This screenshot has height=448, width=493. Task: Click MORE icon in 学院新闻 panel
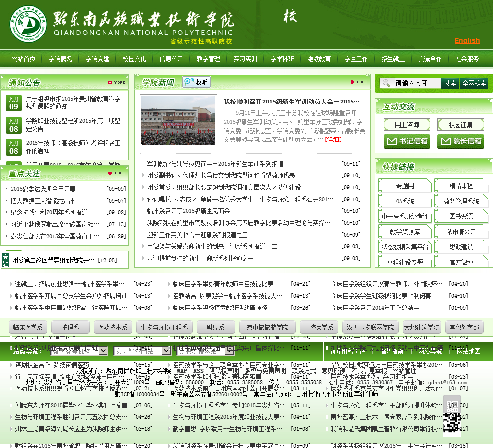point(359,82)
